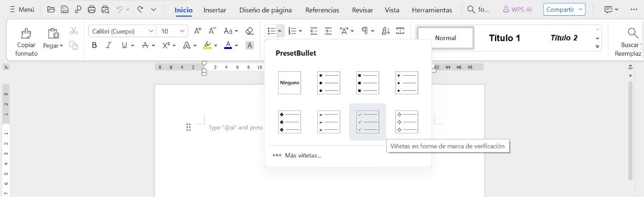This screenshot has height=197, width=644.
Task: Switch to the Revisar tab
Action: [x=362, y=10]
